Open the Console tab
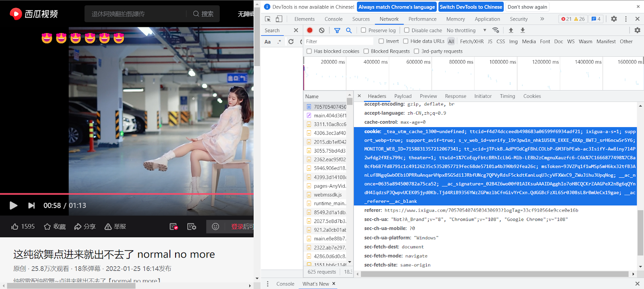 tap(334, 19)
